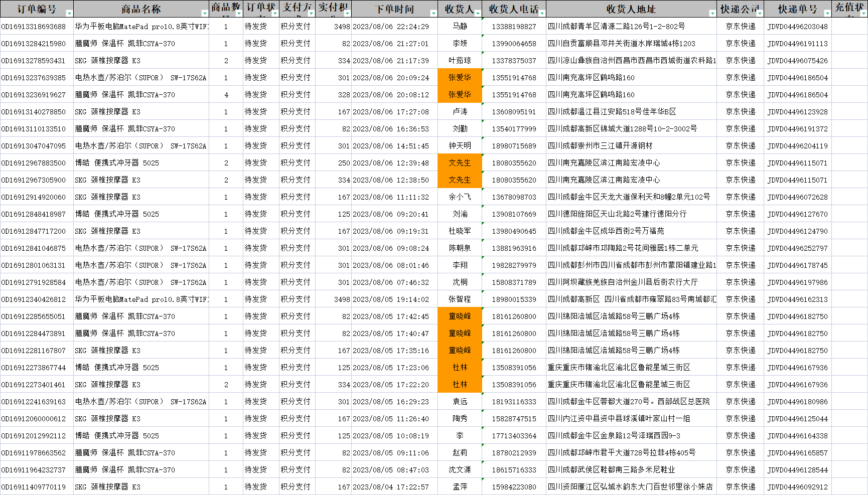Click recipient cell 杜晓军
The height and width of the screenshot is (495, 868).
(x=460, y=231)
